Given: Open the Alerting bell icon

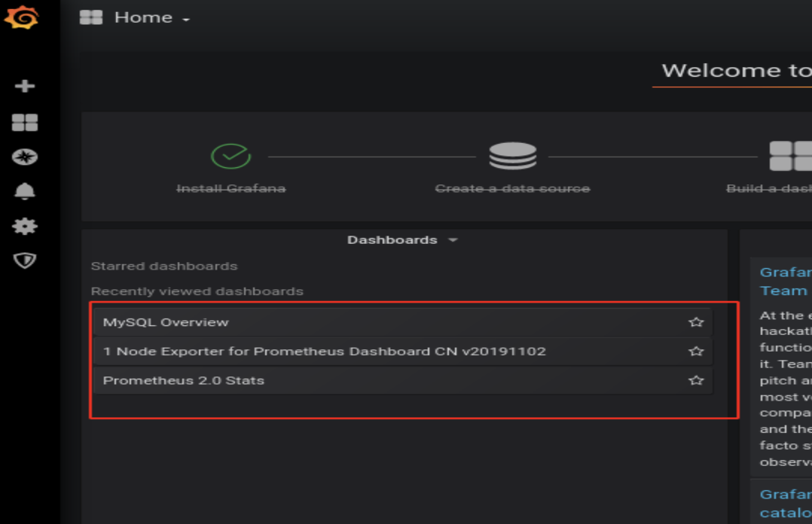Looking at the screenshot, I should coord(24,191).
